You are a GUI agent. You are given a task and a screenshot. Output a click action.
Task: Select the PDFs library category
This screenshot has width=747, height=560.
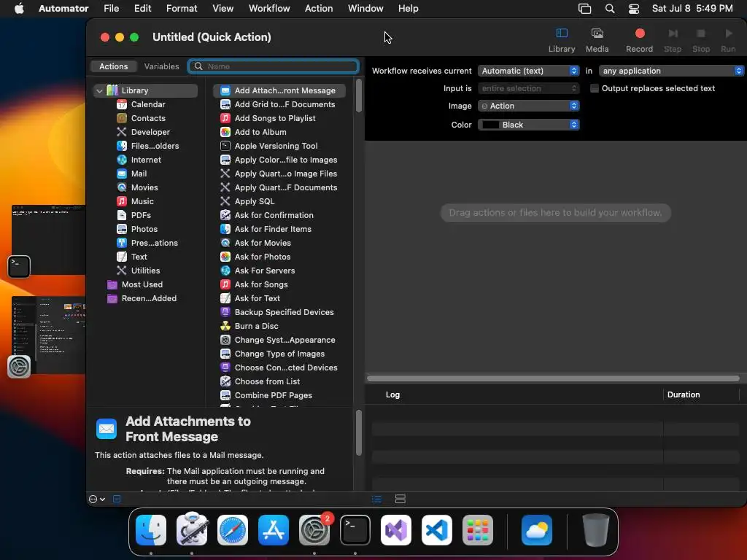click(x=141, y=215)
